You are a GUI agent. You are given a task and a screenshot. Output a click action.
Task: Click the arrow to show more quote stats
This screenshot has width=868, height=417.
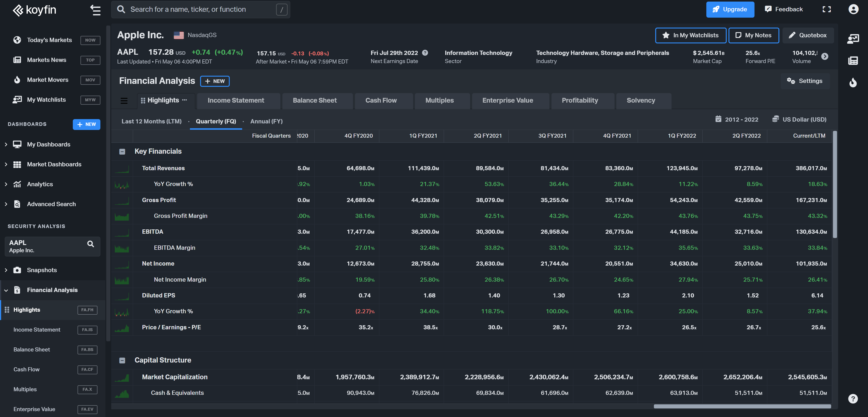pyautogui.click(x=825, y=56)
